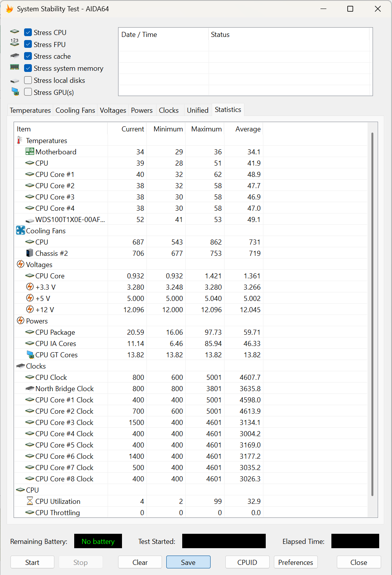Click the North Bridge Clock chip icon
This screenshot has width=392, height=575.
tap(30, 388)
